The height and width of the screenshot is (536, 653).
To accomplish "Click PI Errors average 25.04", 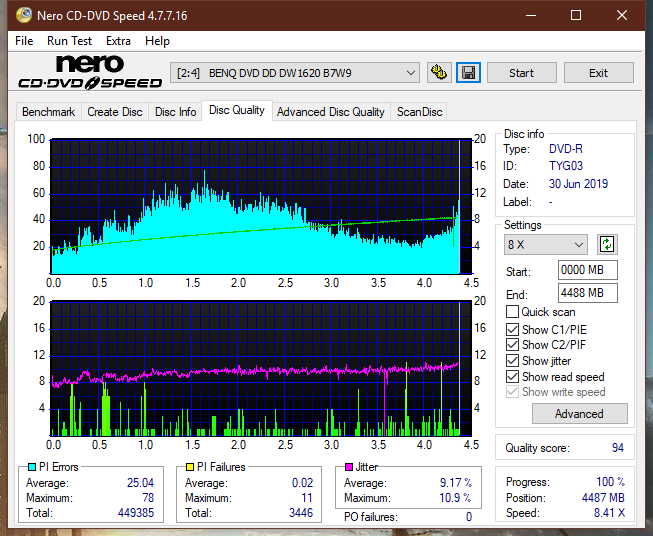I will pos(140,483).
